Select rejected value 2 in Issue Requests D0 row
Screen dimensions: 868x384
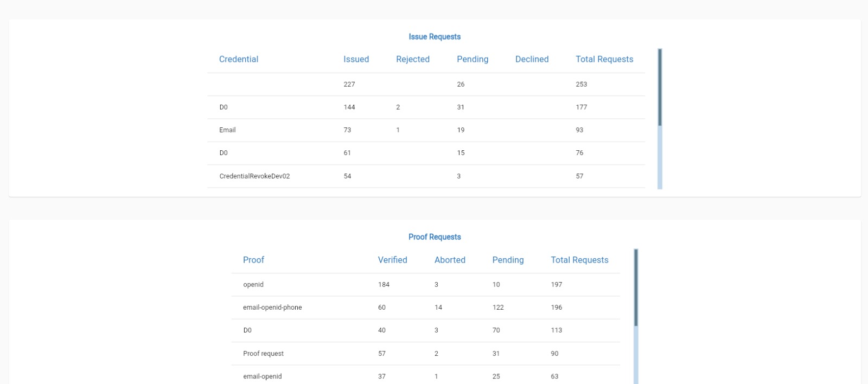pos(398,107)
